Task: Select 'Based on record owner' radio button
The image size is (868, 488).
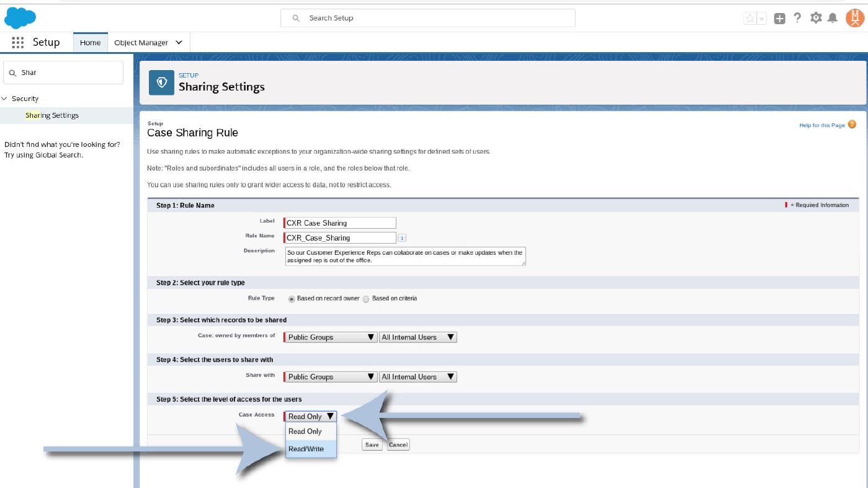Action: [x=292, y=299]
